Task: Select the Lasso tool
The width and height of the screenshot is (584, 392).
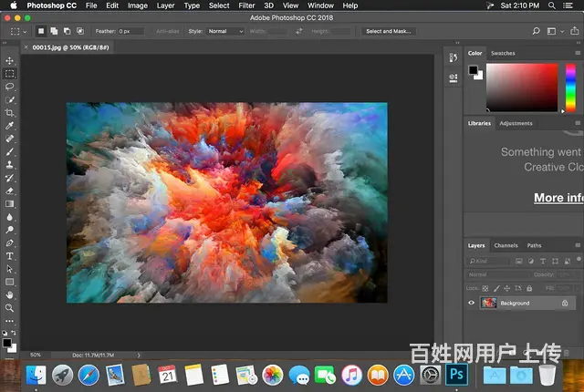Action: tap(10, 87)
